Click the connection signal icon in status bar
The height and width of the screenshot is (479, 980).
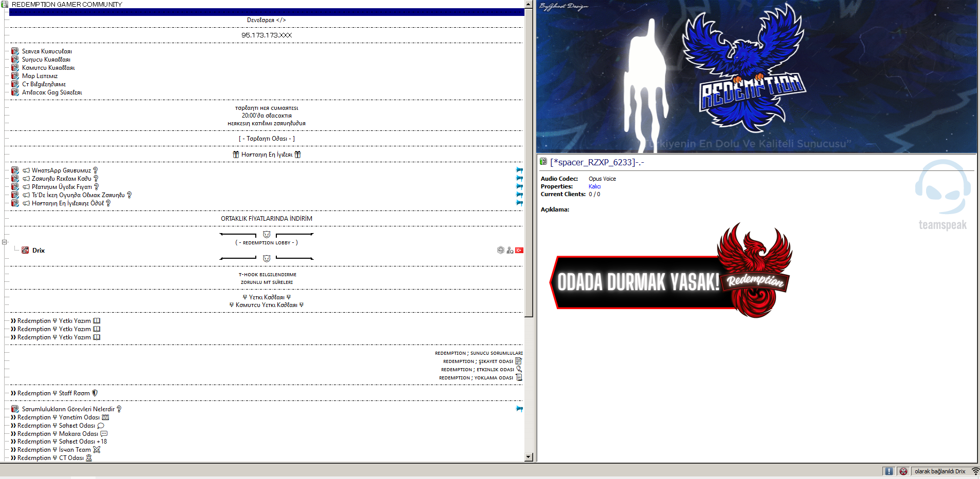tap(975, 471)
